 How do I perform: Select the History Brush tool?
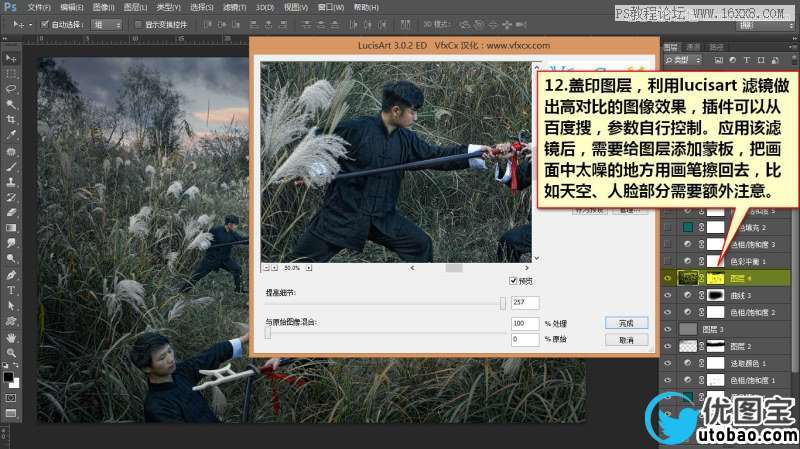pyautogui.click(x=11, y=197)
